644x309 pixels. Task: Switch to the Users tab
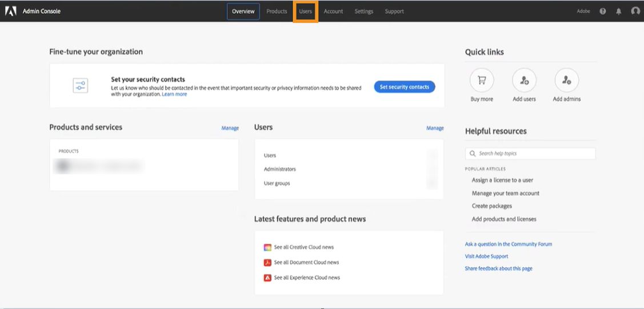pyautogui.click(x=305, y=11)
